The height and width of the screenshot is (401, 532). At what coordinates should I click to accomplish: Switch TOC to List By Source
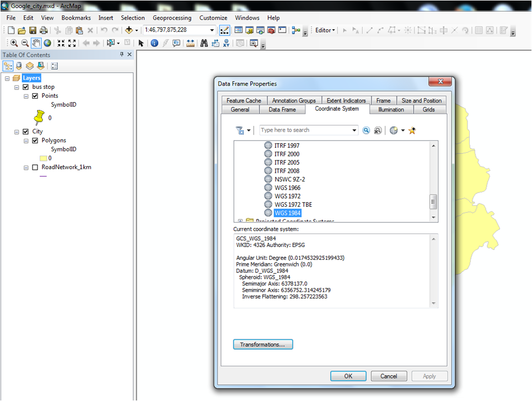coord(19,66)
